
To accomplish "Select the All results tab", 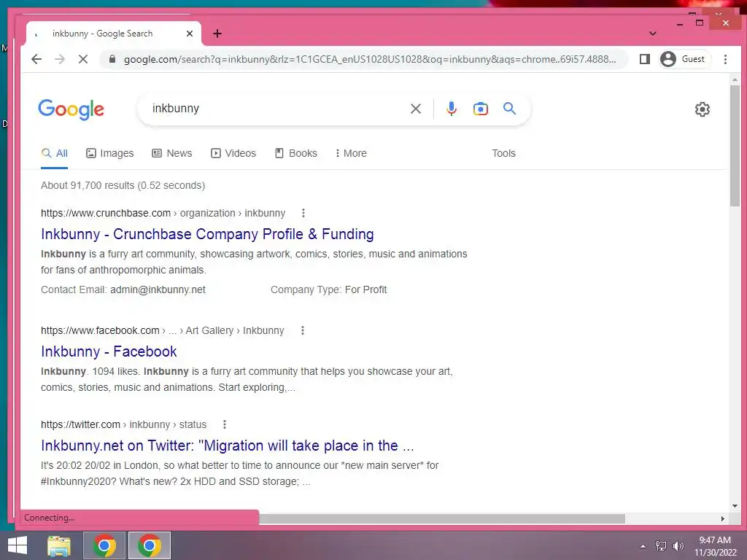I will (x=54, y=153).
